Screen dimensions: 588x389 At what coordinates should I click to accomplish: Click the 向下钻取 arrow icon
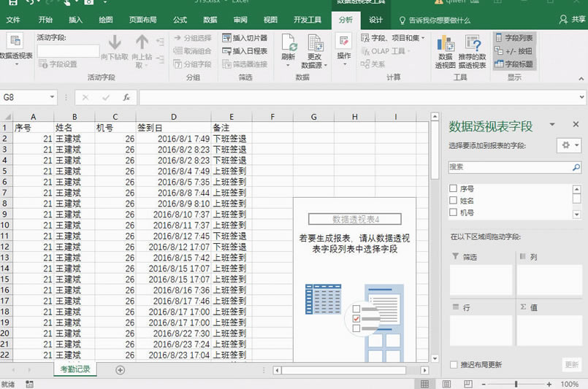point(115,42)
